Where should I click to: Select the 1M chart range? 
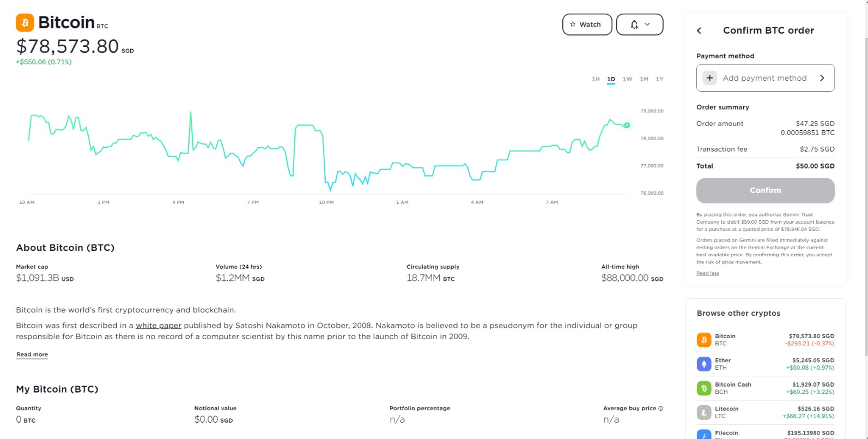point(644,79)
